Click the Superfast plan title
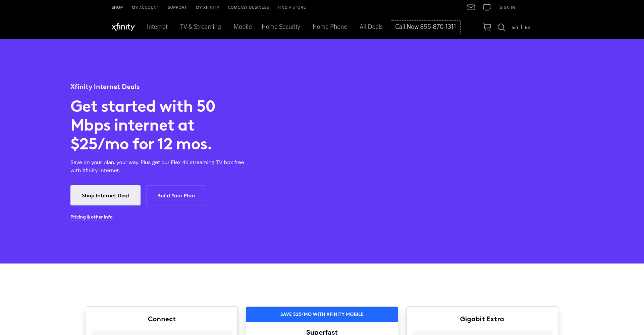This screenshot has width=644, height=335. (322, 332)
